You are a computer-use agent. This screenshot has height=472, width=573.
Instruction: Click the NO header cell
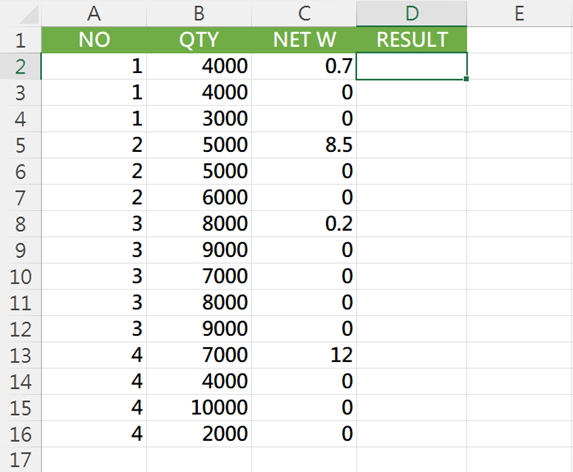tap(94, 40)
